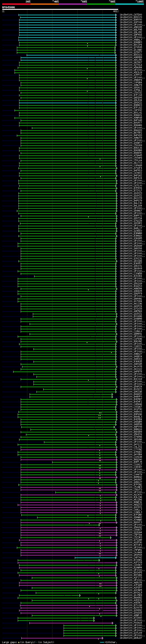Open the UniRef100_A9RMD9 entry
The width and height of the screenshot is (146, 644).
pyautogui.click(x=131, y=58)
